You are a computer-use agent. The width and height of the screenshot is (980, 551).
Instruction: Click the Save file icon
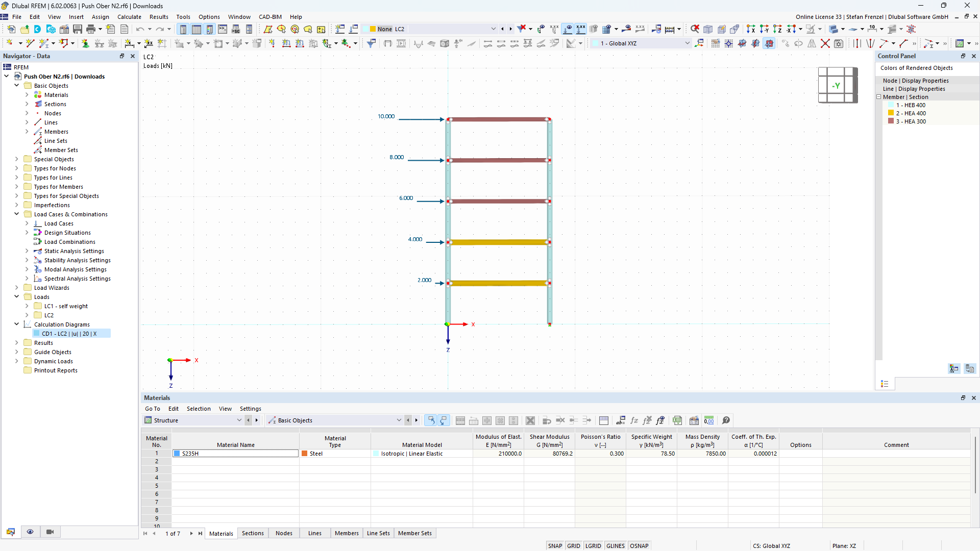click(x=77, y=29)
